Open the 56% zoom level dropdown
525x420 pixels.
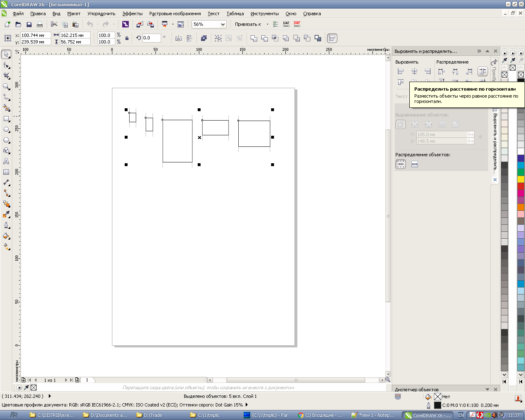223,25
